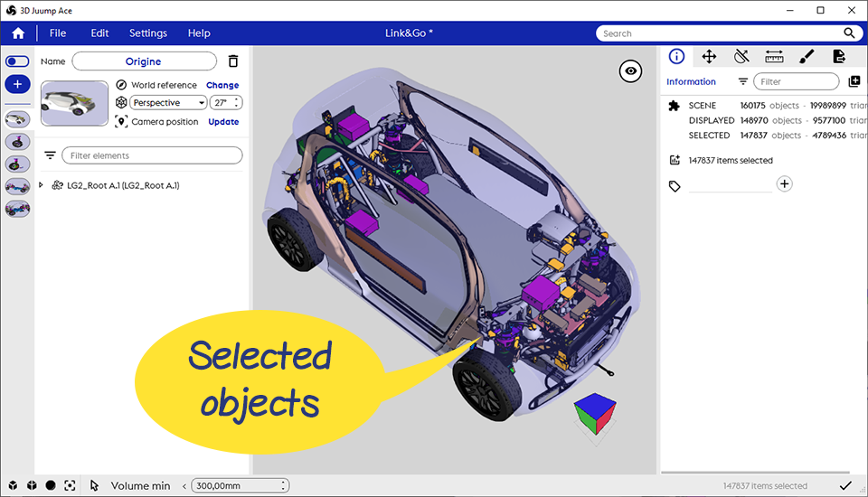Click the checkmark confirm icon bottom right
Image resolution: width=868 pixels, height=497 pixels.
coord(845,485)
